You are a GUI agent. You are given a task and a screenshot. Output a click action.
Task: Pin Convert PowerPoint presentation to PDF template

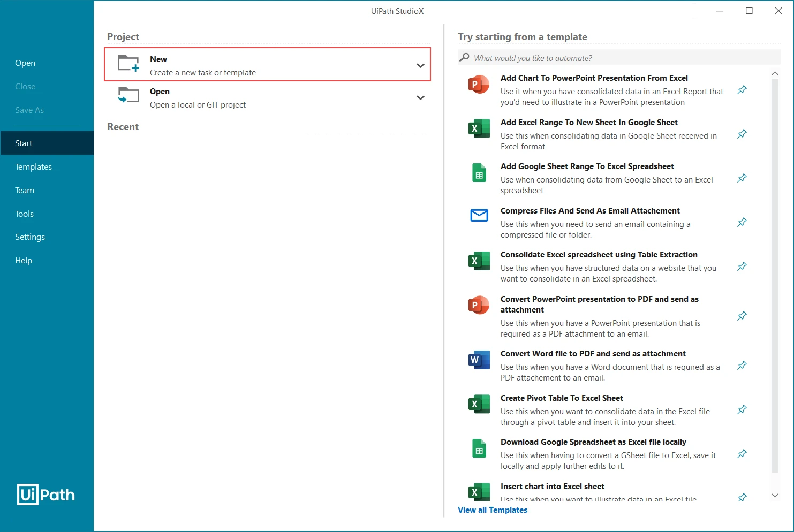(x=742, y=316)
